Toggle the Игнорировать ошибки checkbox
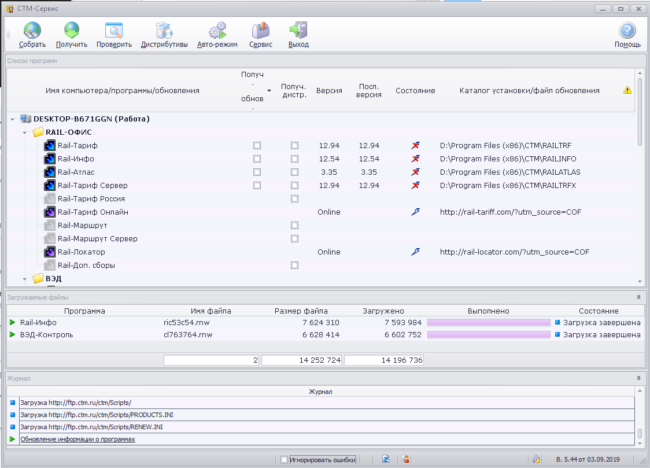 click(285, 459)
